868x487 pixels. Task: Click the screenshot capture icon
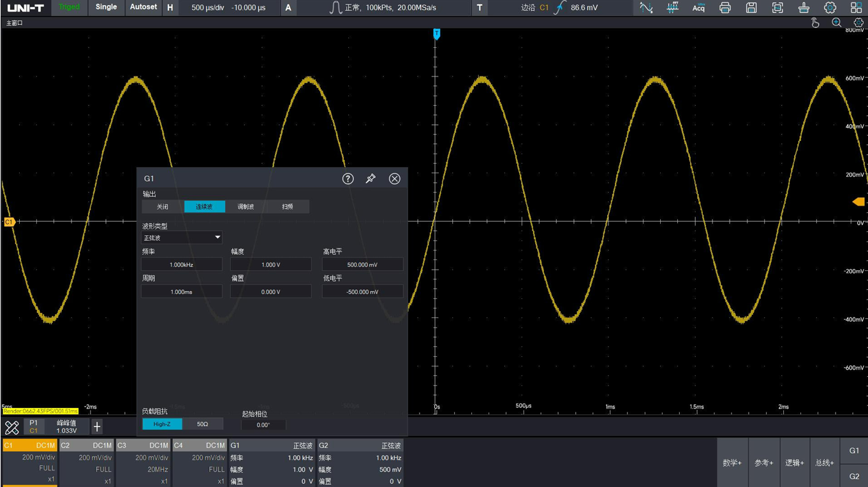pos(777,8)
